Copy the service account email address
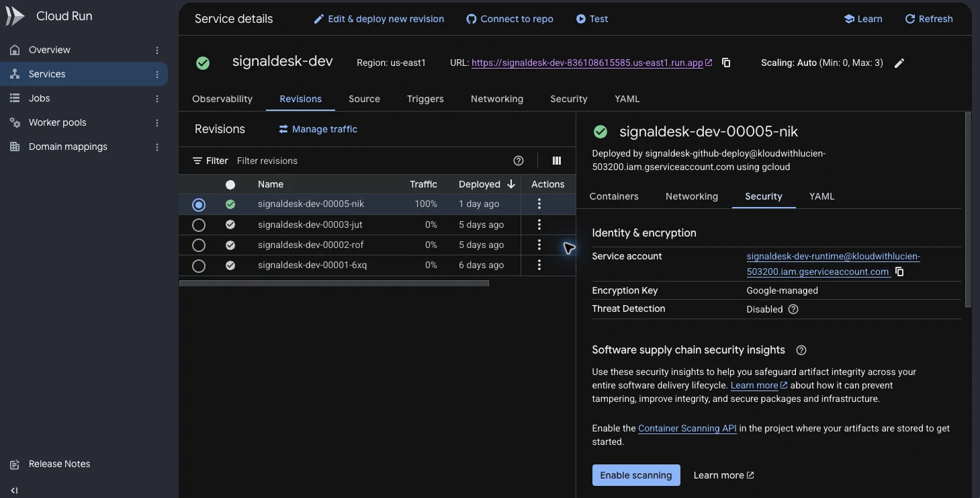 click(899, 272)
